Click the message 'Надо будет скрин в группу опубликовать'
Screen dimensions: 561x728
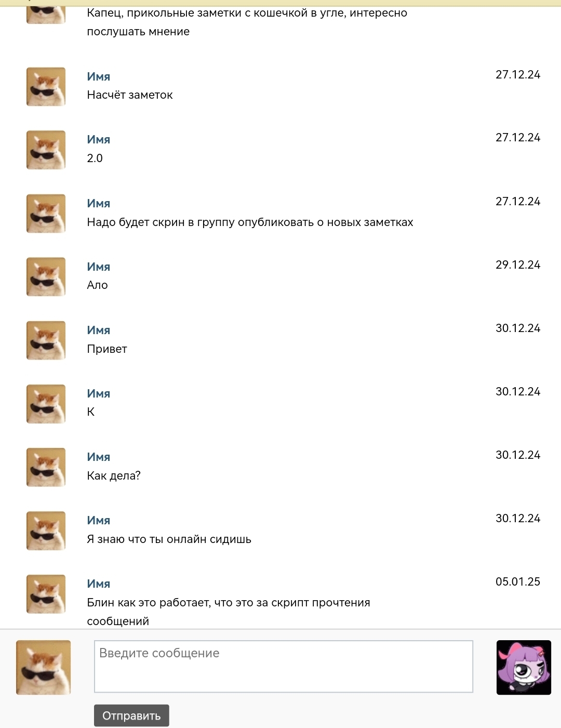[x=250, y=222]
